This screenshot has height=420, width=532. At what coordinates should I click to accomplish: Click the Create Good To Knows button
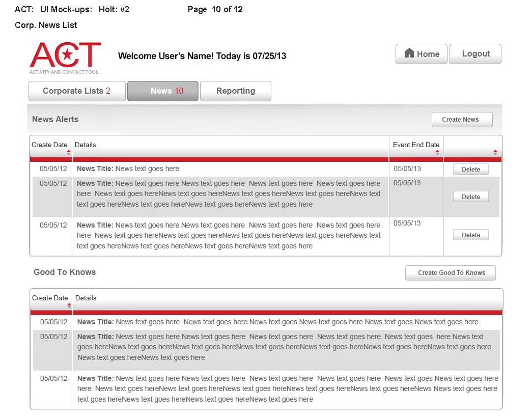pyautogui.click(x=451, y=273)
